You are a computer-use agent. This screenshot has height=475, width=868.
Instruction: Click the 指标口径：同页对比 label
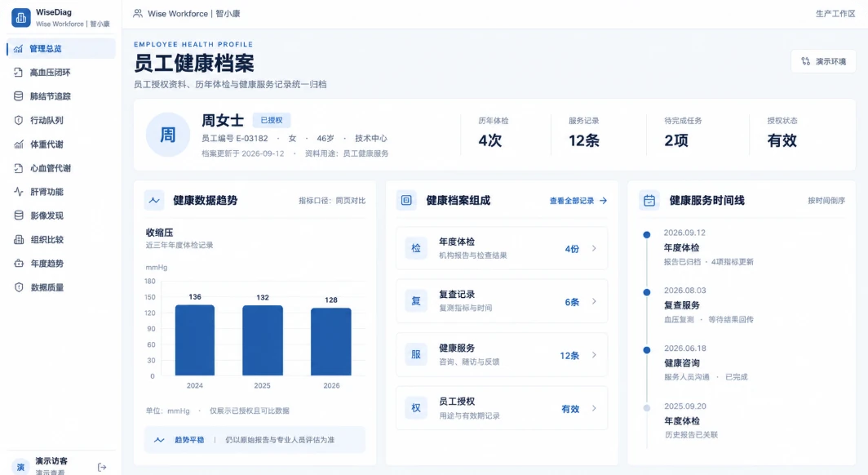click(x=332, y=201)
